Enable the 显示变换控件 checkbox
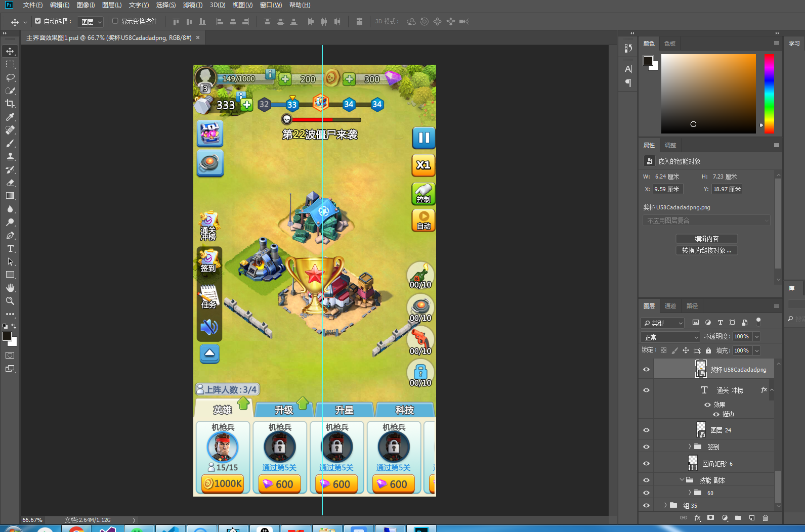 [115, 21]
